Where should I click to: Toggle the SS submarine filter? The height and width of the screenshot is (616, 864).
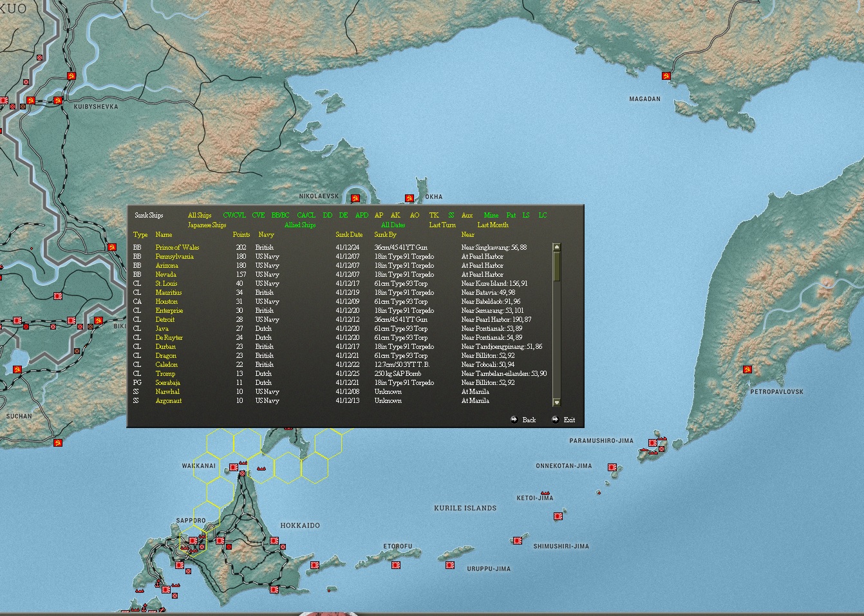[x=451, y=215]
